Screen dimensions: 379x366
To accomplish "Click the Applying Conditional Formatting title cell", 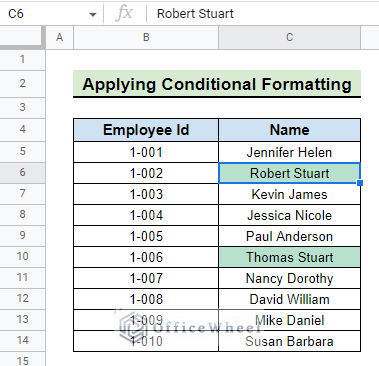I will coord(217,84).
